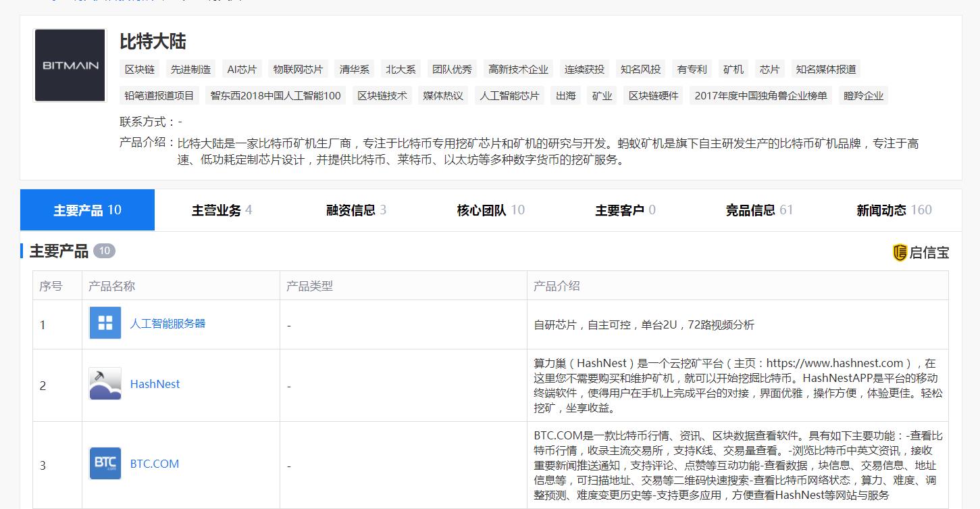980x509 pixels.
Task: Open the BTC.COM product link
Action: click(x=155, y=464)
